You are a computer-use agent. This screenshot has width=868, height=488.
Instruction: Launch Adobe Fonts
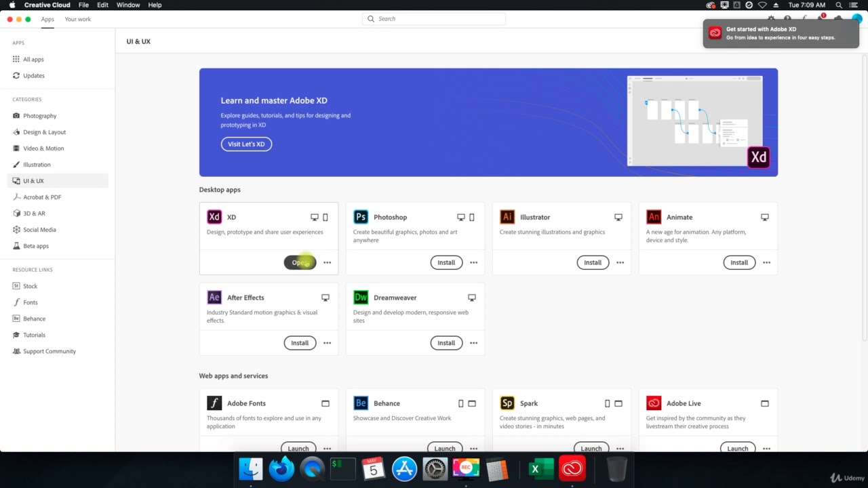pos(298,447)
